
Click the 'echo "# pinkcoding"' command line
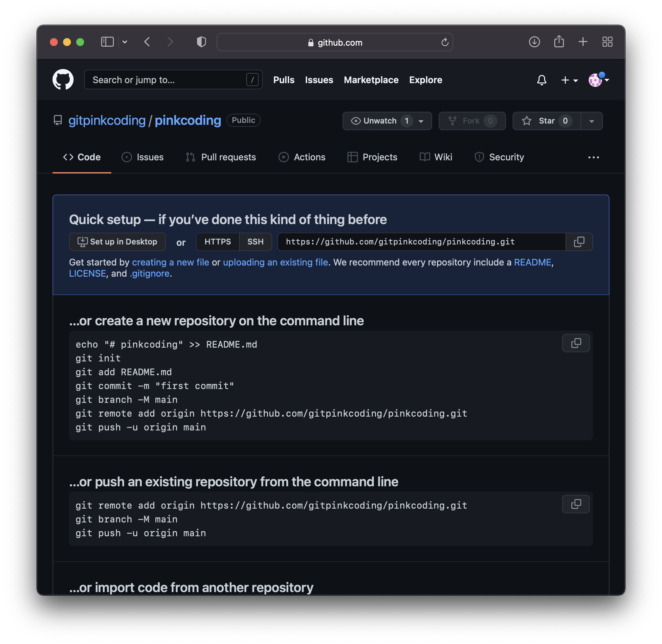pos(166,344)
